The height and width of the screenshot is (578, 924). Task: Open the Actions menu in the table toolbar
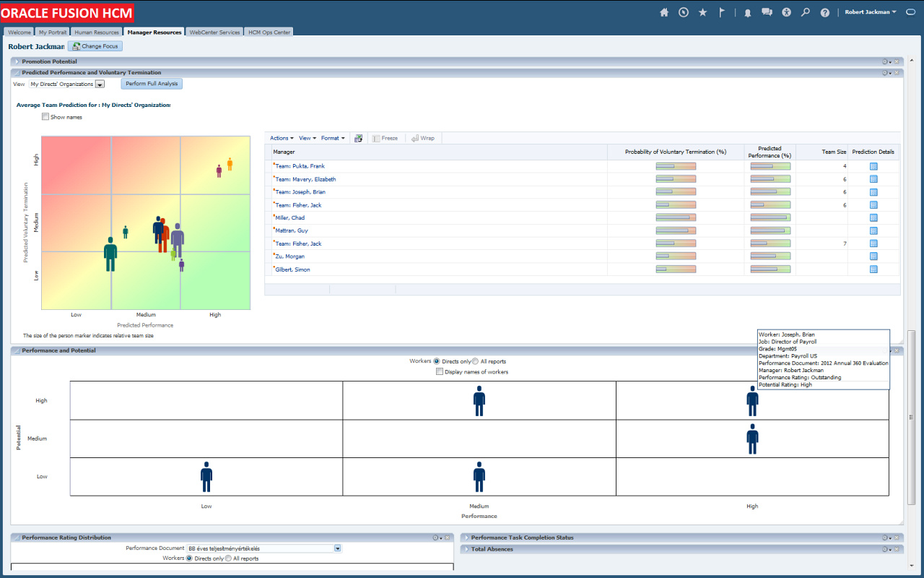pyautogui.click(x=282, y=138)
